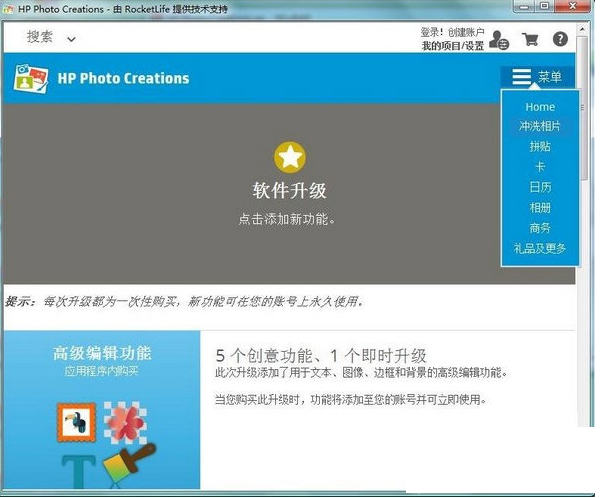Select 卡 from the menu
Viewport: 603px width, 498px height.
(540, 167)
